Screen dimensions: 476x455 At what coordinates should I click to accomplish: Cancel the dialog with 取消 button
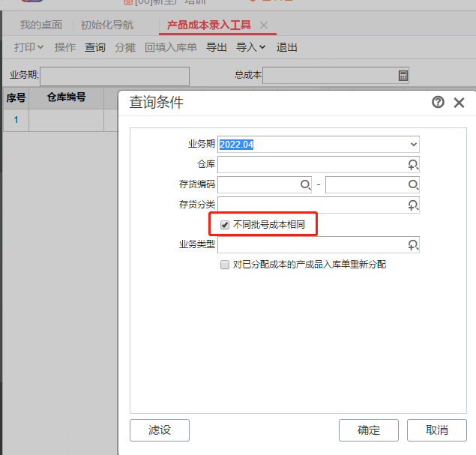point(437,430)
